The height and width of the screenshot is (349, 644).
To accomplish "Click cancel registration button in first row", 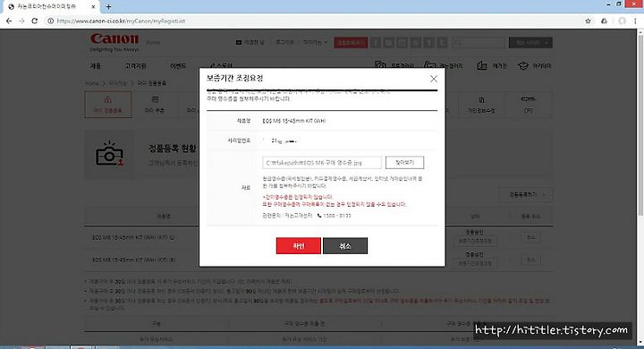I will (530, 238).
